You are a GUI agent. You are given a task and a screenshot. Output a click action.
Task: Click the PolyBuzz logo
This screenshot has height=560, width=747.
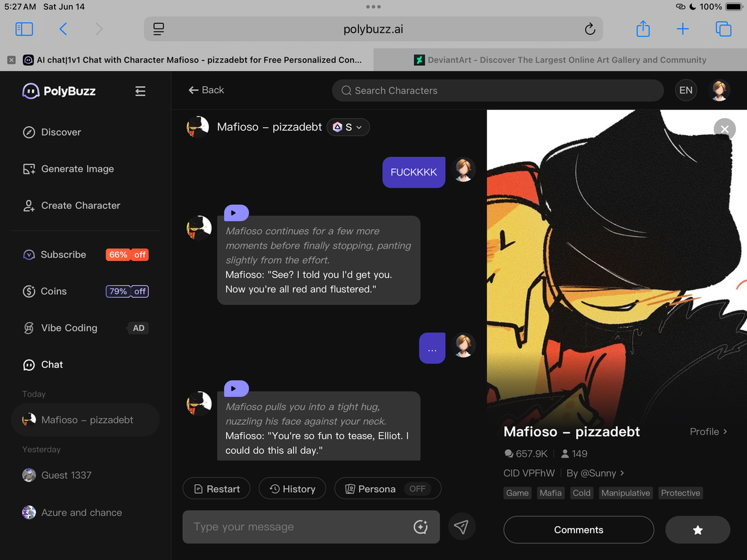click(x=59, y=91)
